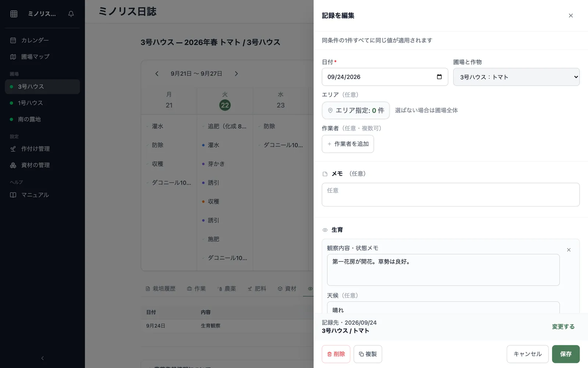Click エリア指定: 0 件 button

pyautogui.click(x=356, y=110)
